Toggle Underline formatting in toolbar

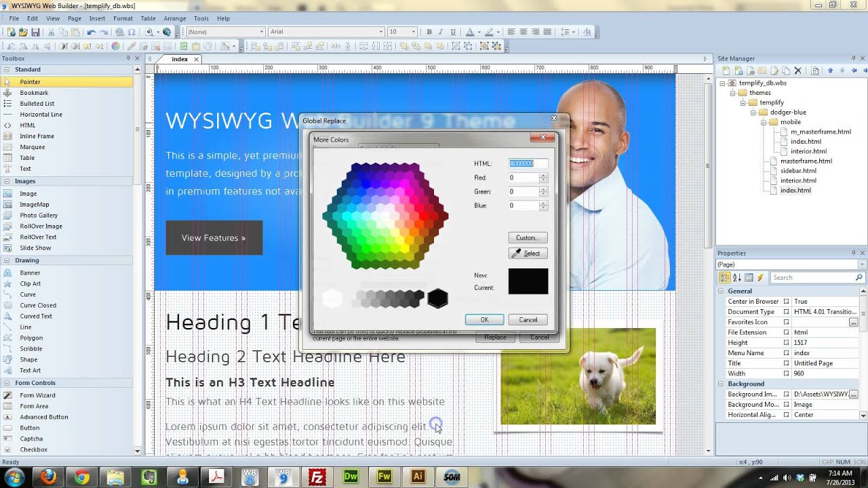point(453,32)
